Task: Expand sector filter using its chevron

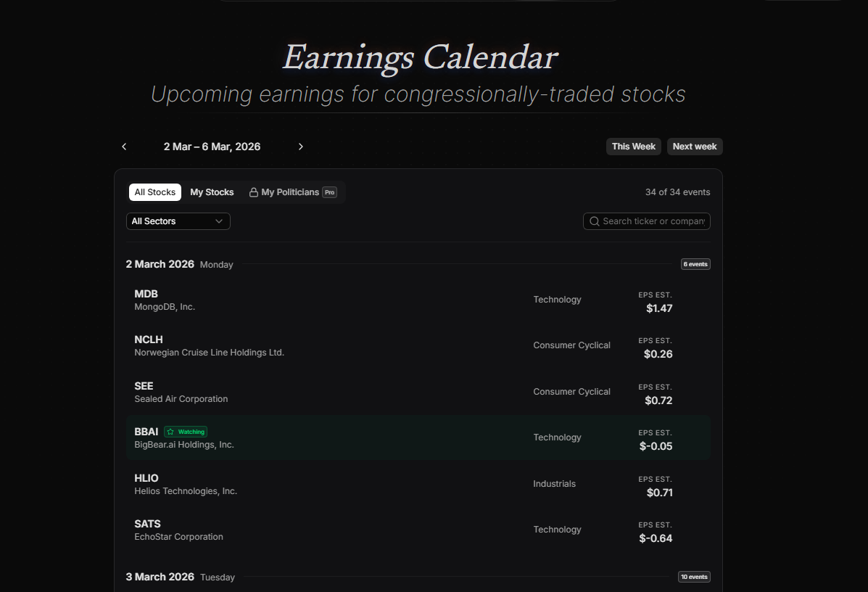Action: click(x=218, y=221)
